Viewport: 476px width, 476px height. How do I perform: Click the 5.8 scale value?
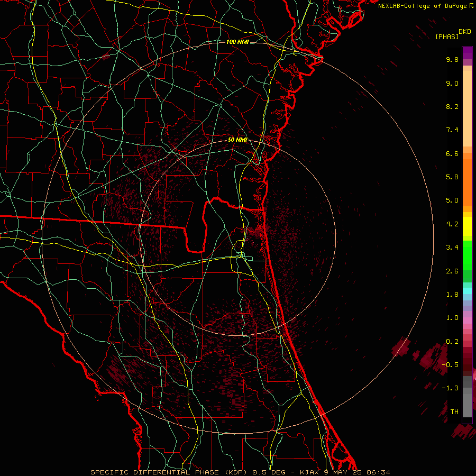click(x=452, y=177)
